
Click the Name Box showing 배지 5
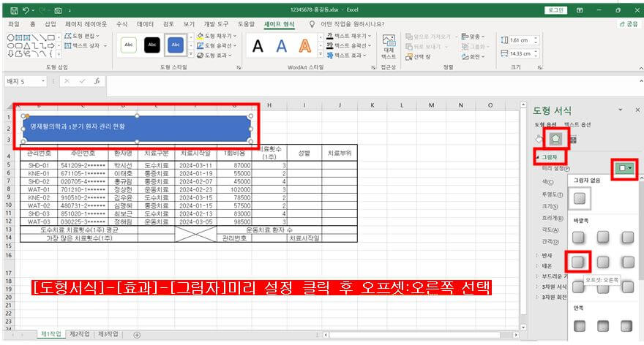coord(26,81)
